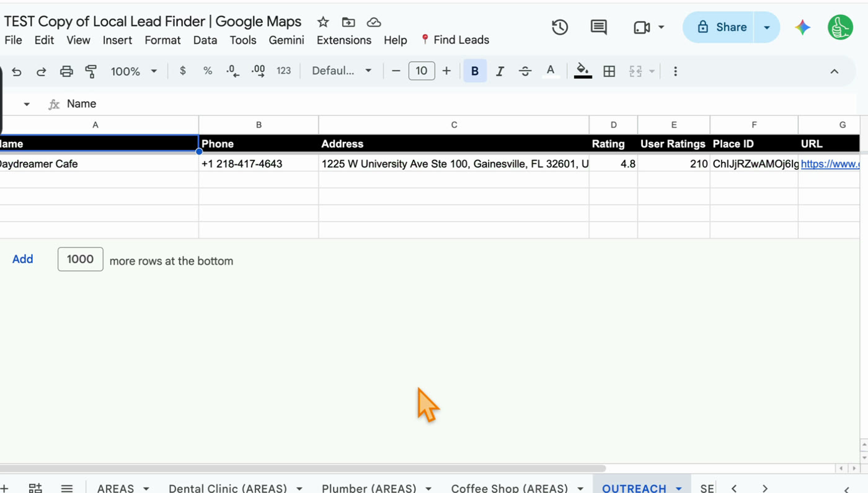Click Add to append more rows
This screenshot has width=868, height=493.
pyautogui.click(x=23, y=259)
